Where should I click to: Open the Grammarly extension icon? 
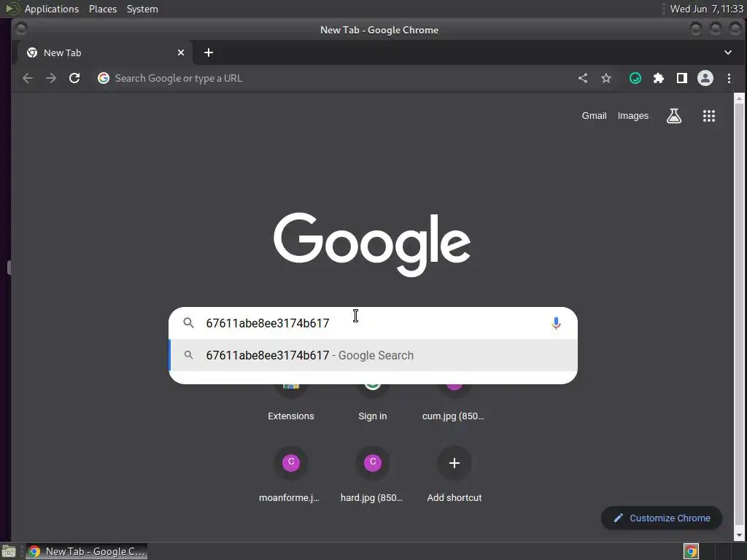coord(635,78)
